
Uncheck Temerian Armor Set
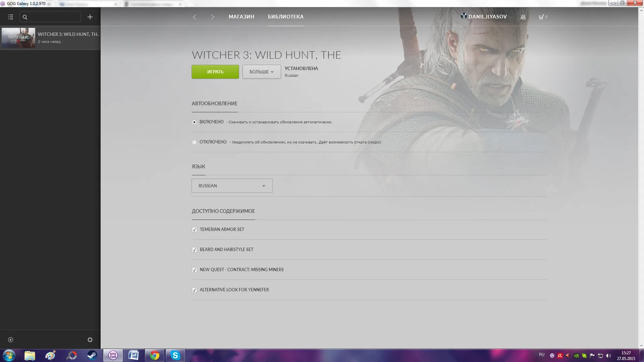click(195, 230)
